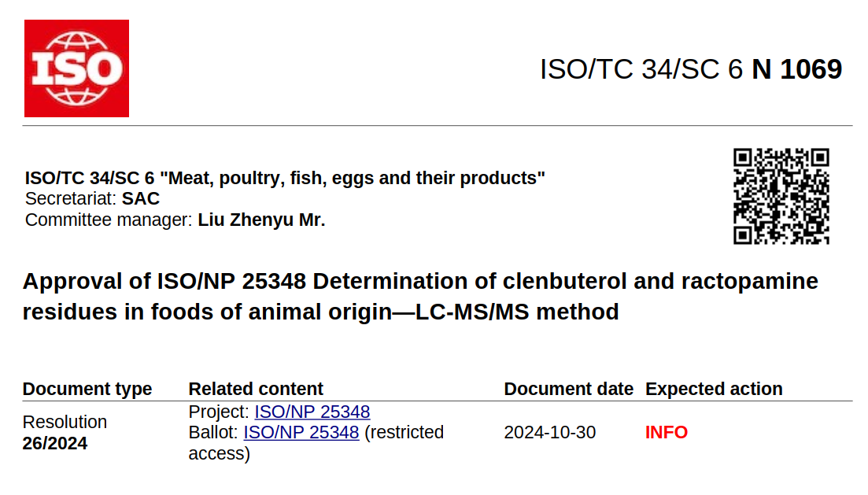The height and width of the screenshot is (495, 868).
Task: Click the red INFO expected action
Action: [x=667, y=432]
